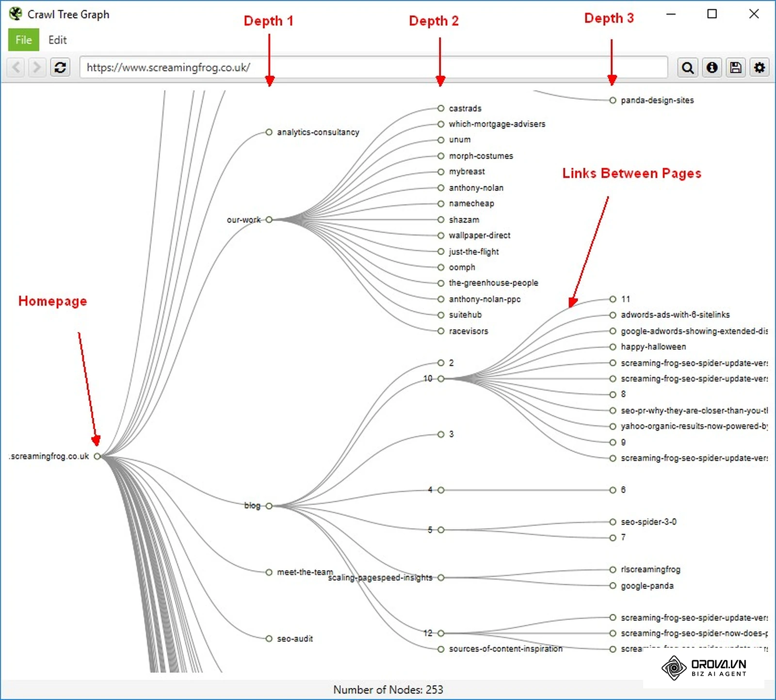Collapse the blog node
This screenshot has width=776, height=700.
click(x=269, y=506)
